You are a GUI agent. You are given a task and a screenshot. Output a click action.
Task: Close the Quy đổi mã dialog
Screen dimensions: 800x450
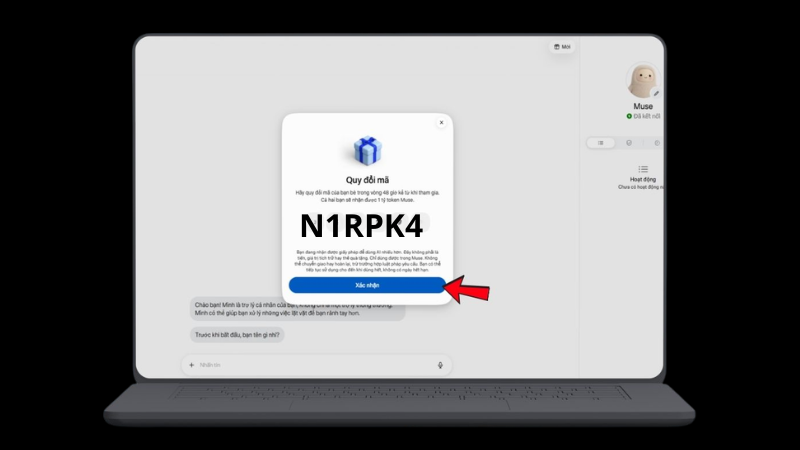(441, 122)
